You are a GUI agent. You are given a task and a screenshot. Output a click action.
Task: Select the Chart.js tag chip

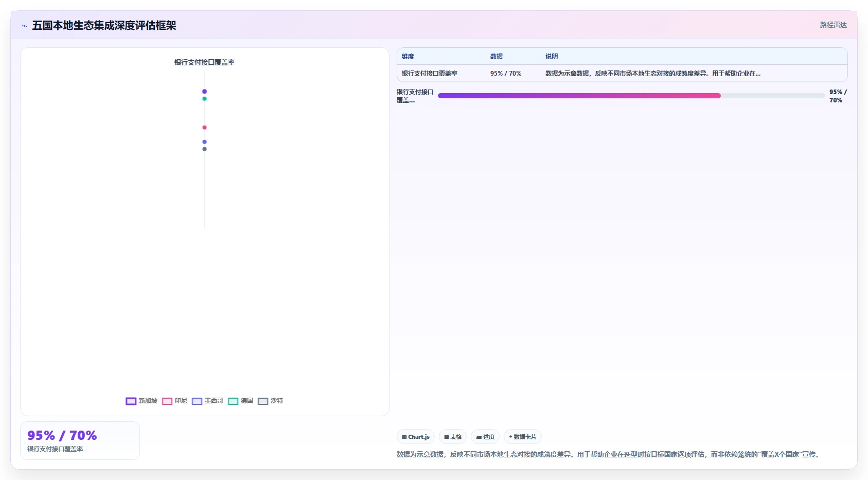click(416, 437)
